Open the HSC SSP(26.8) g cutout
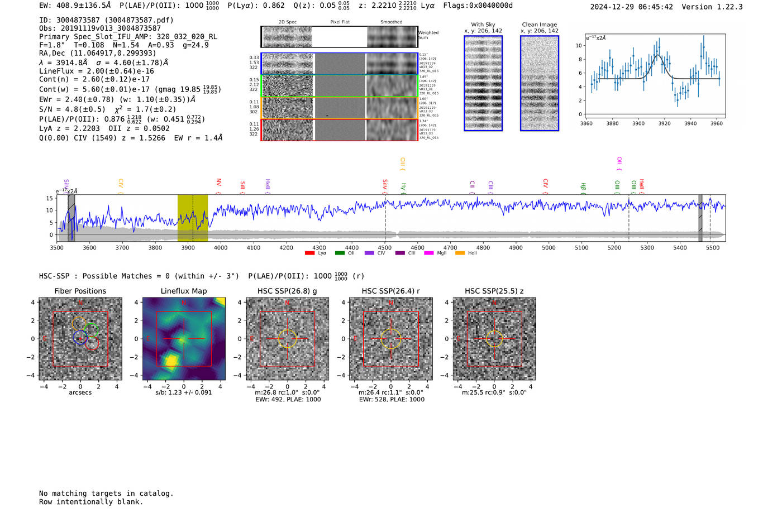The height and width of the screenshot is (532, 782). pos(288,339)
